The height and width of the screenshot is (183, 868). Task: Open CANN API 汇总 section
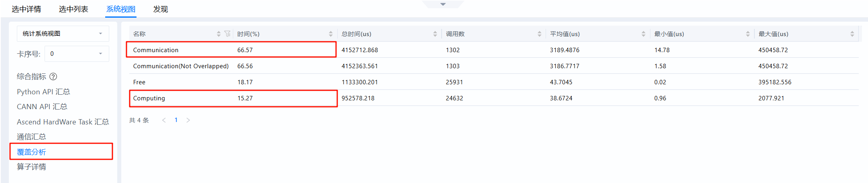(x=42, y=107)
